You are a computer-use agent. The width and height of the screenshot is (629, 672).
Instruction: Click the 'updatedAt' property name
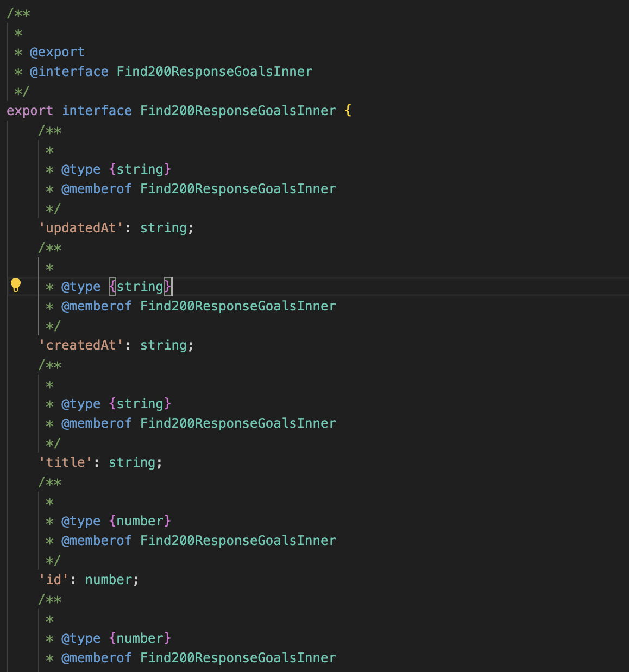tap(81, 228)
